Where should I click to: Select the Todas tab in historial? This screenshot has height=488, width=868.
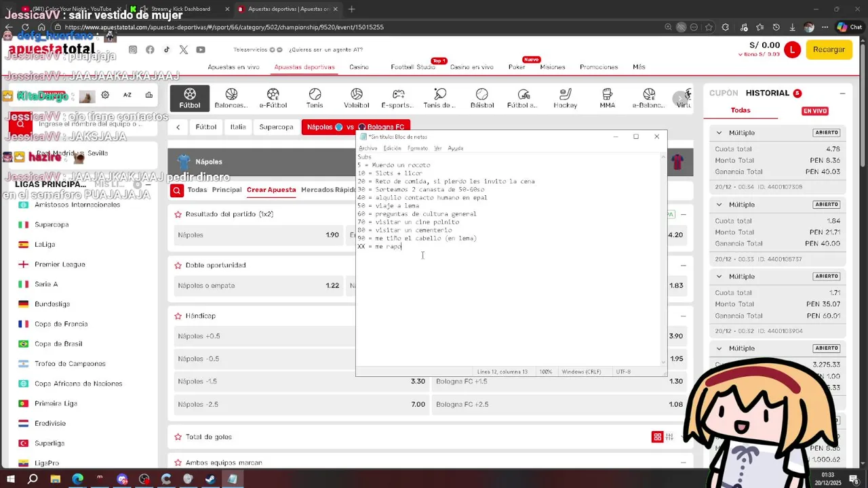741,110
